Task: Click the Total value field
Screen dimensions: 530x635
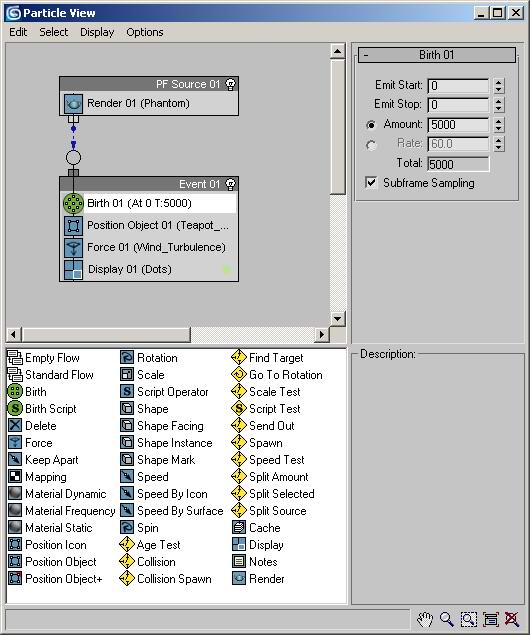Action: point(458,164)
